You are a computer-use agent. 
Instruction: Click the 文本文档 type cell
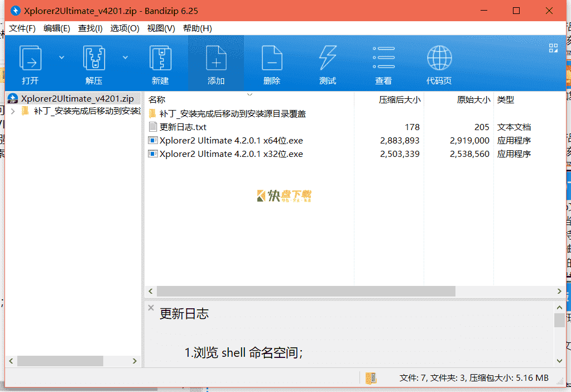[x=514, y=127]
